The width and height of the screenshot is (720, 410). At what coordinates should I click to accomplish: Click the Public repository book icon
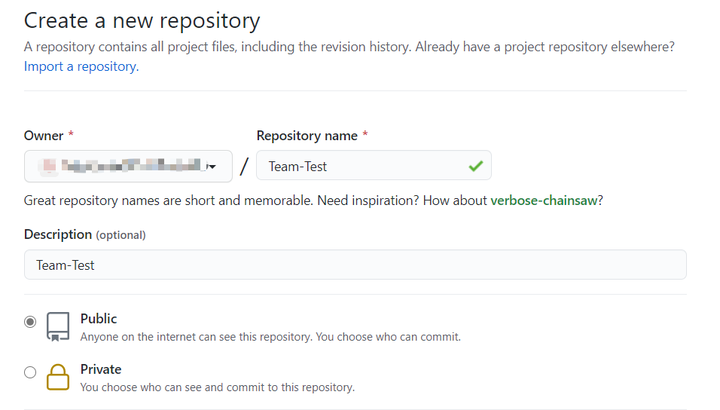pos(58,327)
